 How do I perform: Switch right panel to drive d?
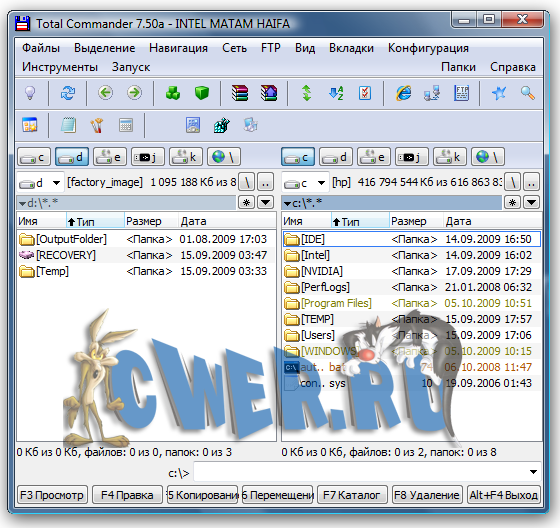pos(336,157)
